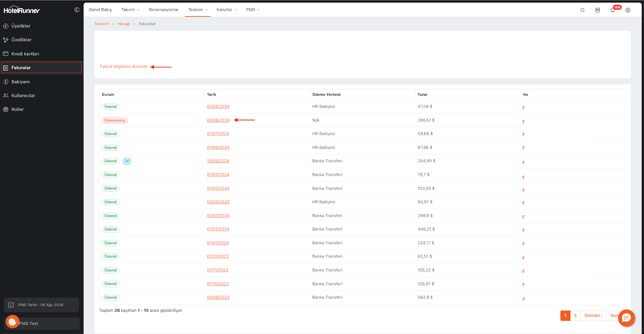This screenshot has height=334, width=644.
Task: Click the Hesap breadcrumb link
Action: [124, 24]
